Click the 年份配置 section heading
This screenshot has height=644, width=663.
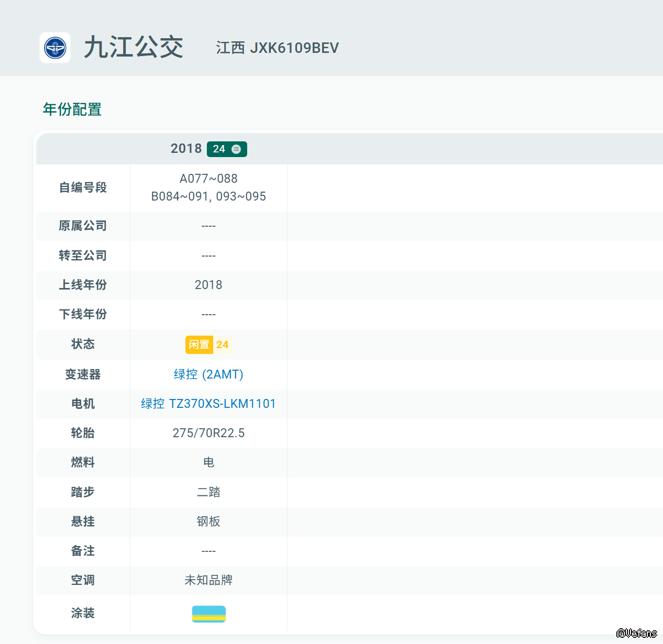[72, 109]
